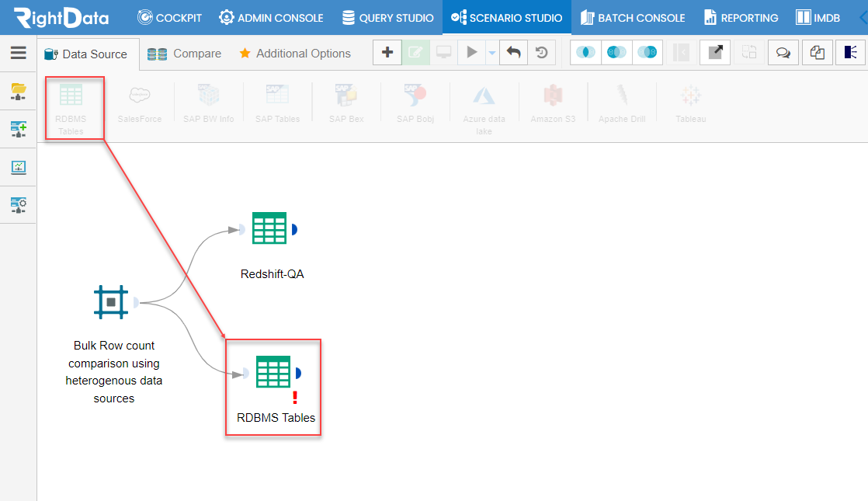Open Admin Console from top navigation
Image resolution: width=868 pixels, height=501 pixels.
point(271,18)
